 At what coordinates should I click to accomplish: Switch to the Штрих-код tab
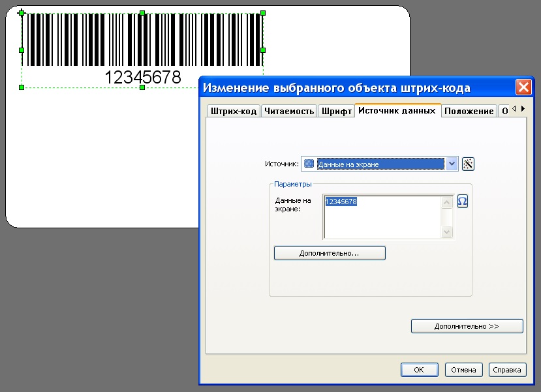click(233, 111)
